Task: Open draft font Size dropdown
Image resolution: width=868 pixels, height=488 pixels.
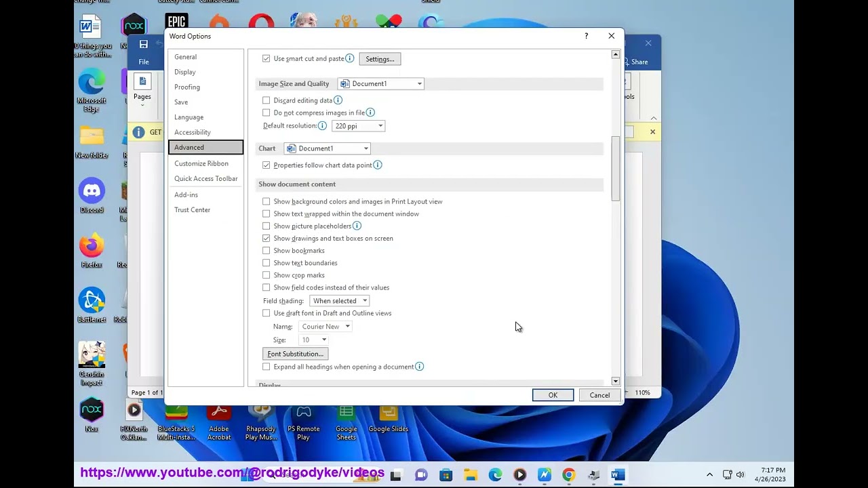Action: [313, 340]
